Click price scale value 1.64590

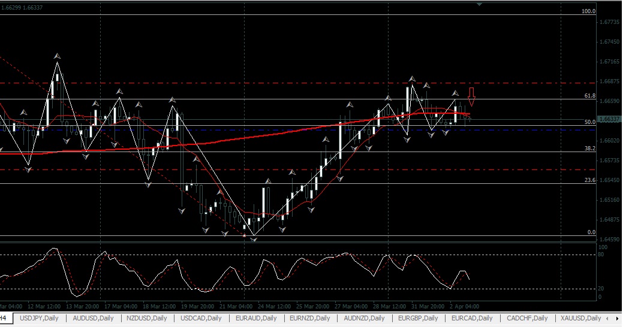(x=609, y=239)
